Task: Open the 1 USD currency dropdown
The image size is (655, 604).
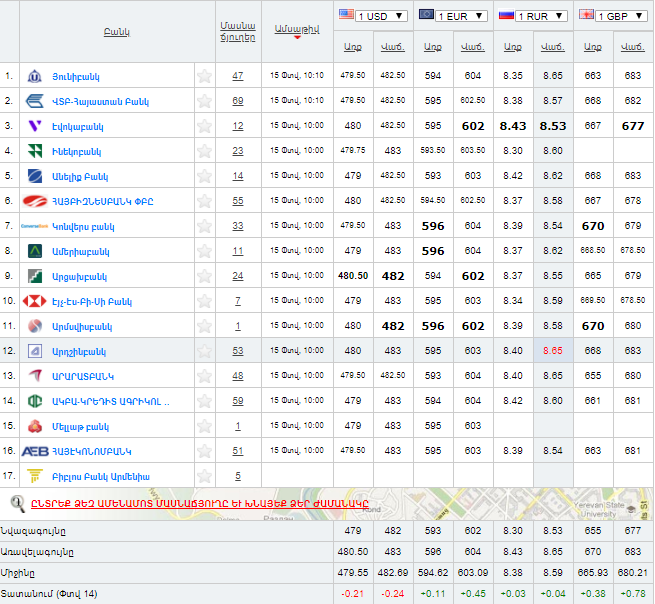Action: (x=381, y=16)
